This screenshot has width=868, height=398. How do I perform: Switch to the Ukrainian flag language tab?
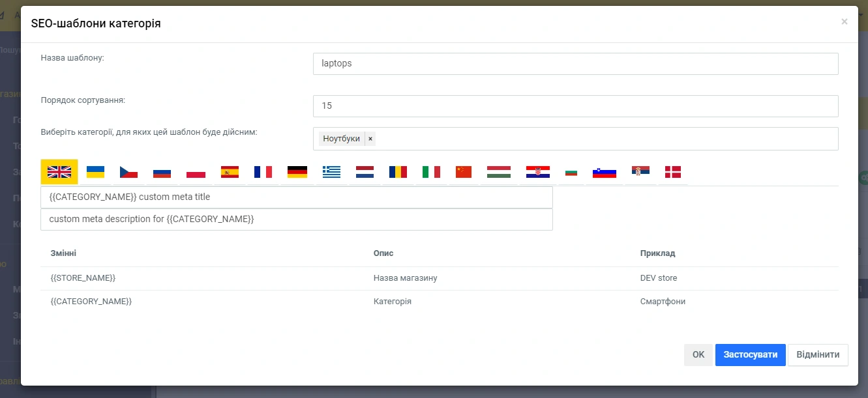(x=96, y=172)
